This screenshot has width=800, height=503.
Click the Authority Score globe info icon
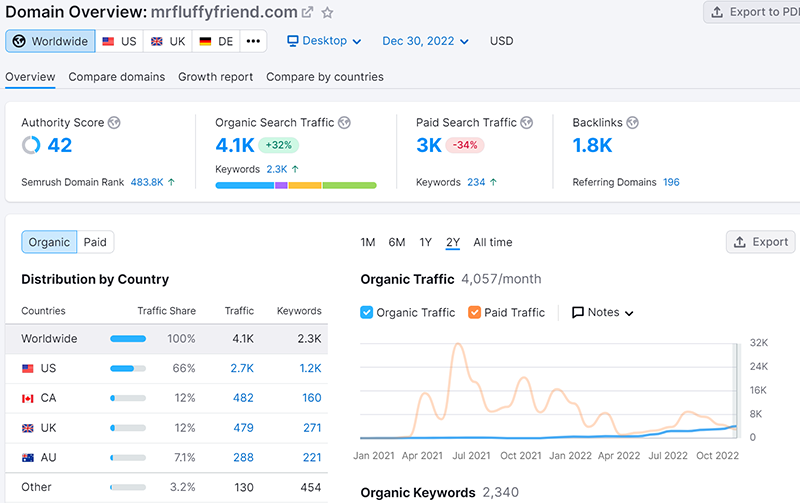114,122
